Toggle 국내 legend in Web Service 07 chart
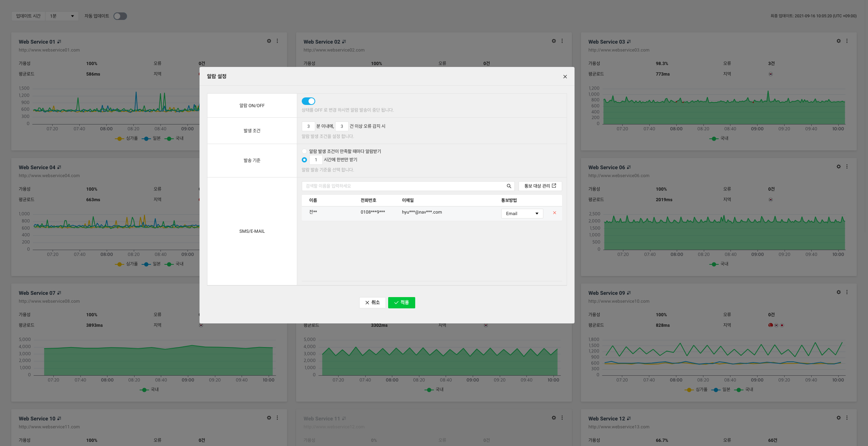Viewport: 868px width, 446px height. pos(149,390)
